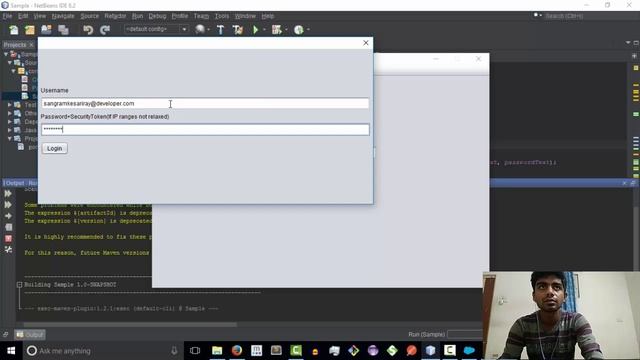Click the Username text field
This screenshot has width=640, height=360.
pos(205,103)
